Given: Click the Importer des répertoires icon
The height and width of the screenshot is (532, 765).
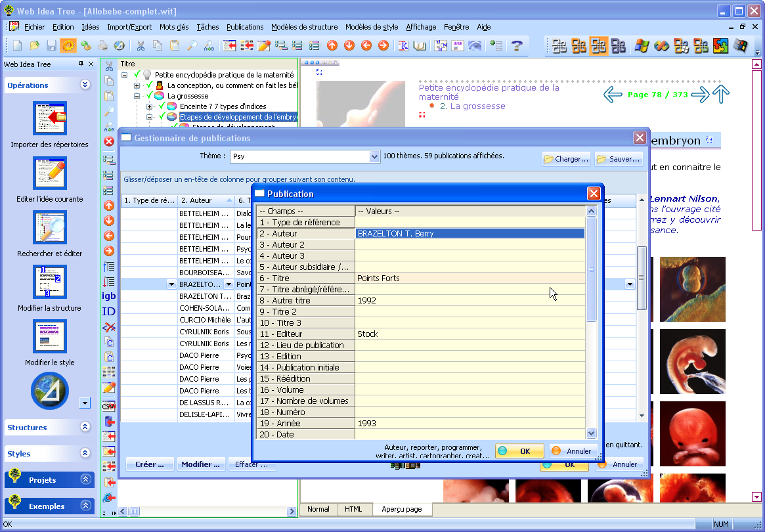Looking at the screenshot, I should click(50, 118).
